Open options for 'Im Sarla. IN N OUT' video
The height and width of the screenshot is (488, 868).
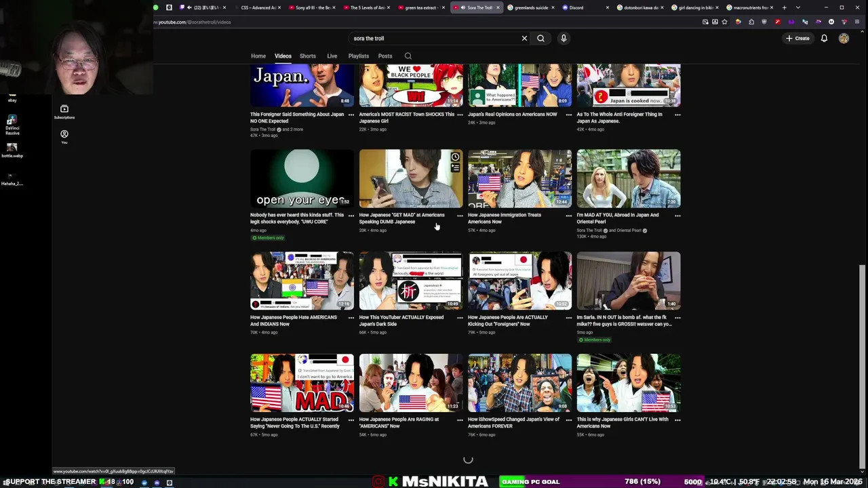pos(677,318)
